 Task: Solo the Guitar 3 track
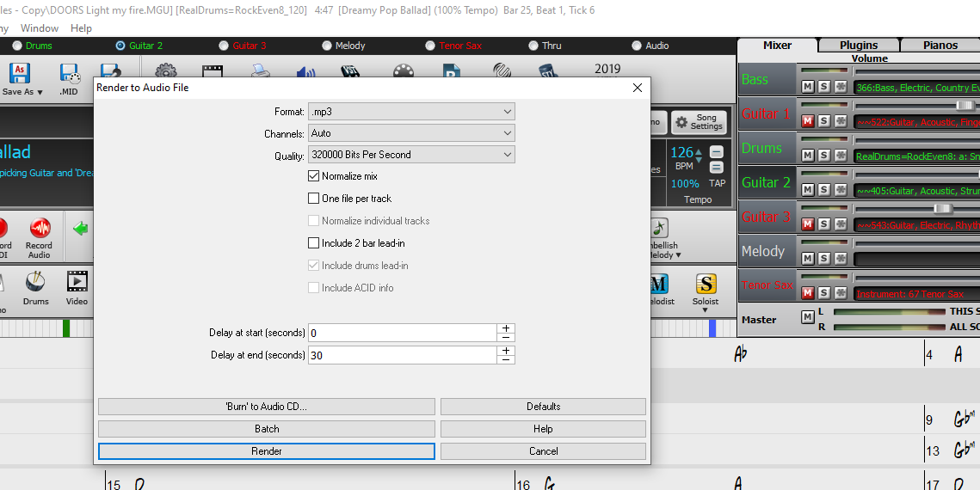point(824,224)
